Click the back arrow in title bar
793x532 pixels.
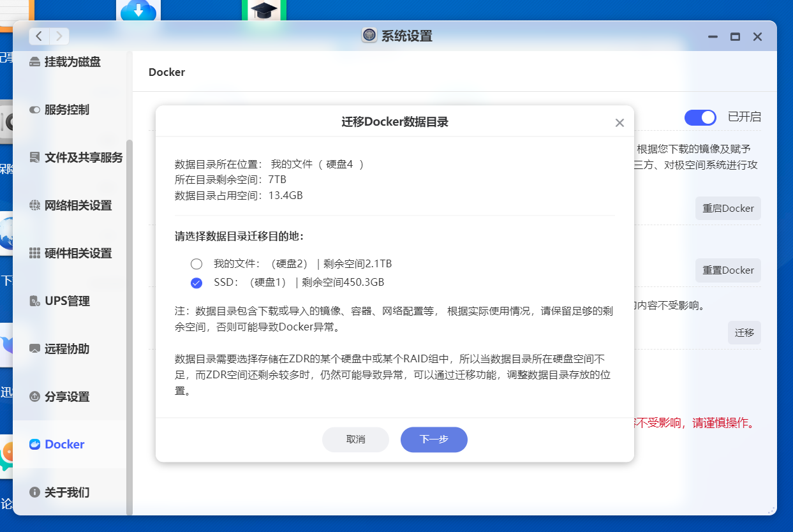coord(40,36)
